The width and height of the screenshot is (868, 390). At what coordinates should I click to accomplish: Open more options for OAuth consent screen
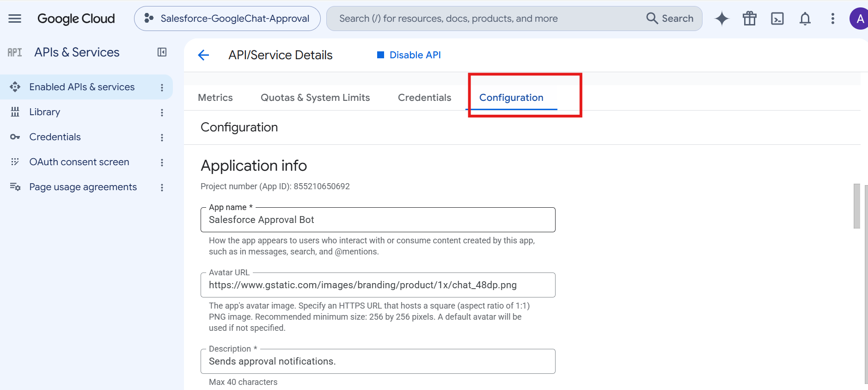[x=162, y=162]
